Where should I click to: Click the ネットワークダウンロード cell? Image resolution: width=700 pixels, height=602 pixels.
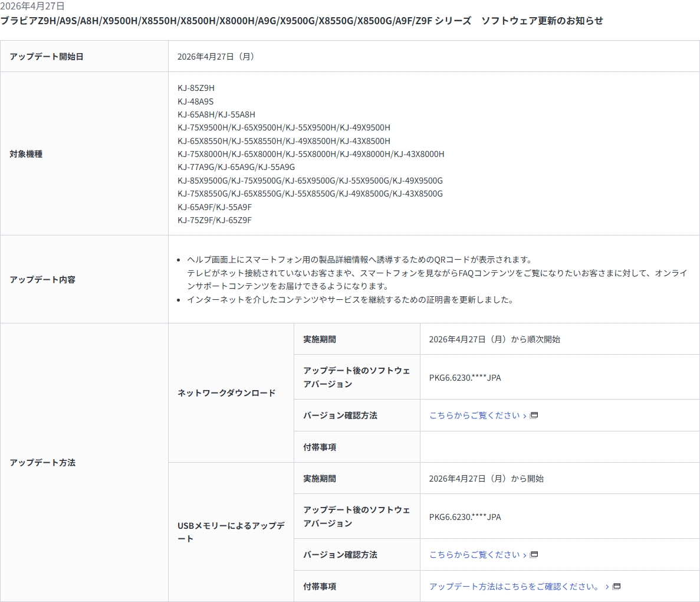coord(226,393)
